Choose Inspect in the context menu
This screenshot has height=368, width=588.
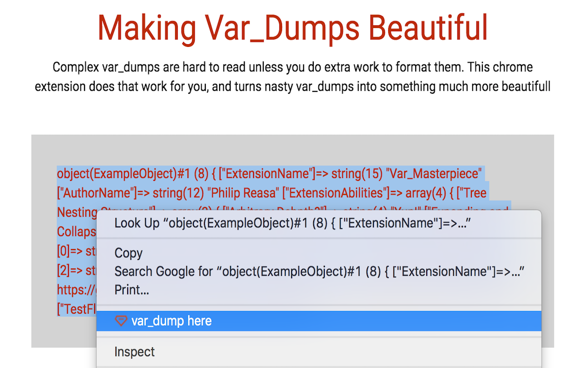135,352
